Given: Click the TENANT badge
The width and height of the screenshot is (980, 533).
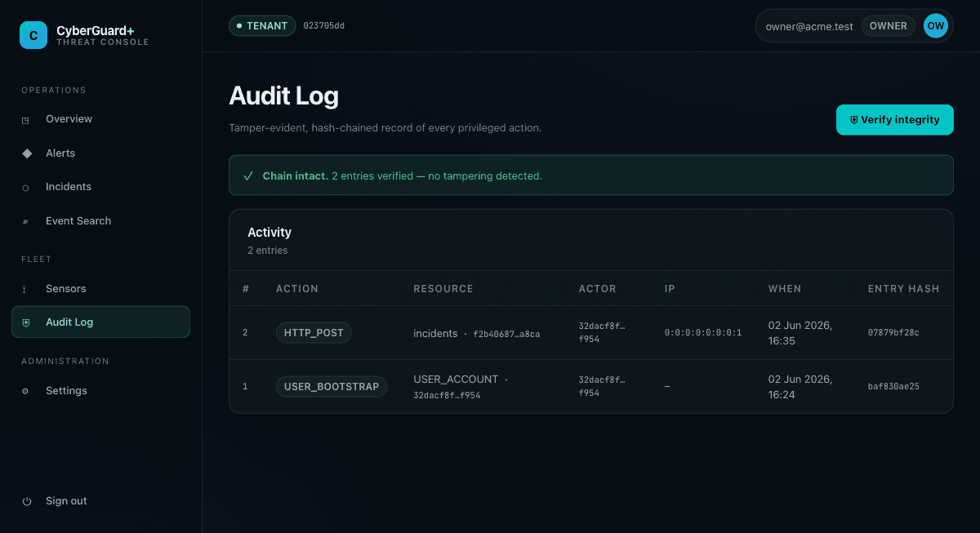Looking at the screenshot, I should click(x=262, y=26).
